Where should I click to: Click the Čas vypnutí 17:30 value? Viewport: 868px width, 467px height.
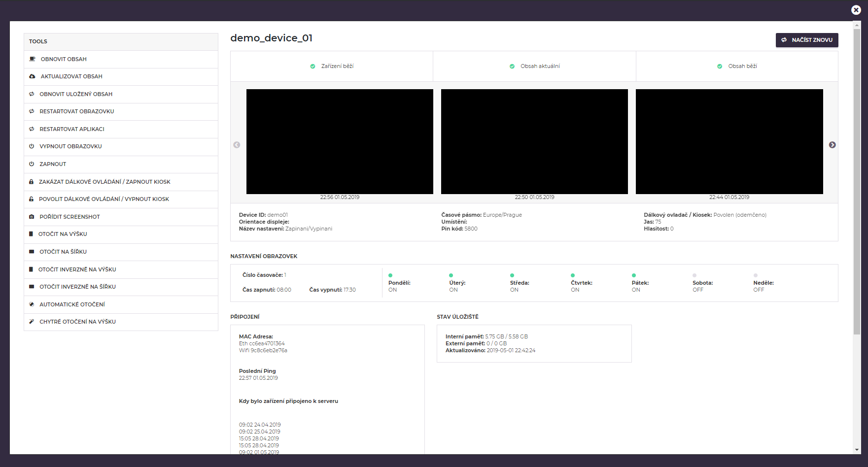(349, 290)
